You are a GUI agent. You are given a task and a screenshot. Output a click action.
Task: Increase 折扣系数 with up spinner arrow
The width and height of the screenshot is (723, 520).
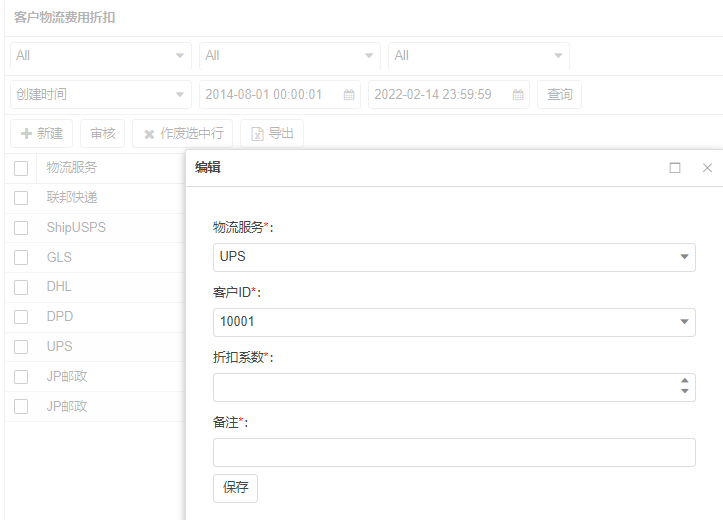pyautogui.click(x=685, y=380)
